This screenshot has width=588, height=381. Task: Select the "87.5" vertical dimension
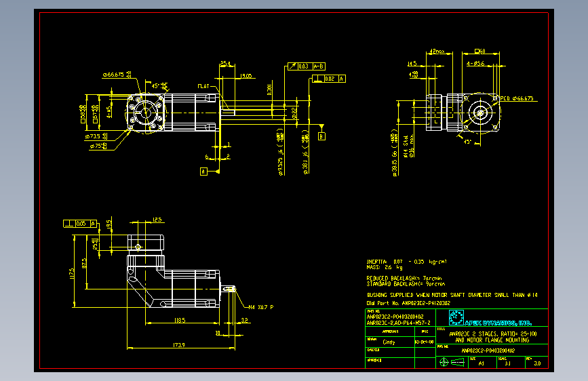pos(84,263)
